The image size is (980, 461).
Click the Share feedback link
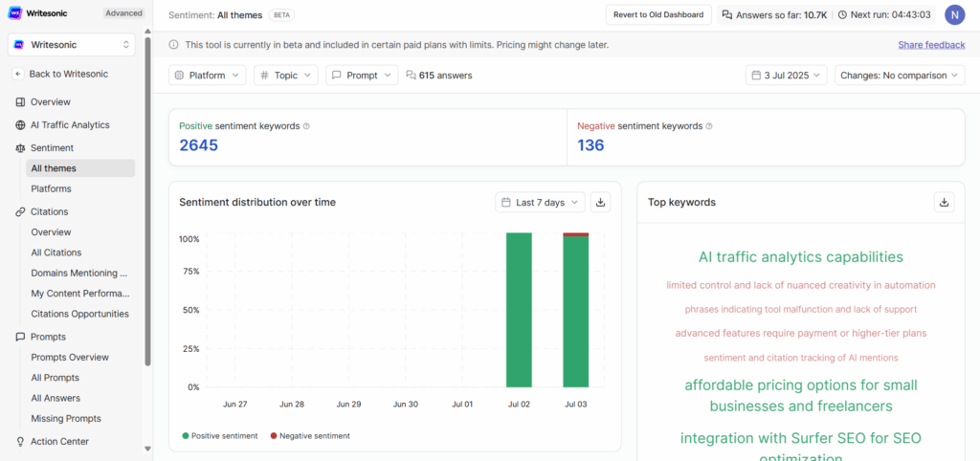[931, 45]
